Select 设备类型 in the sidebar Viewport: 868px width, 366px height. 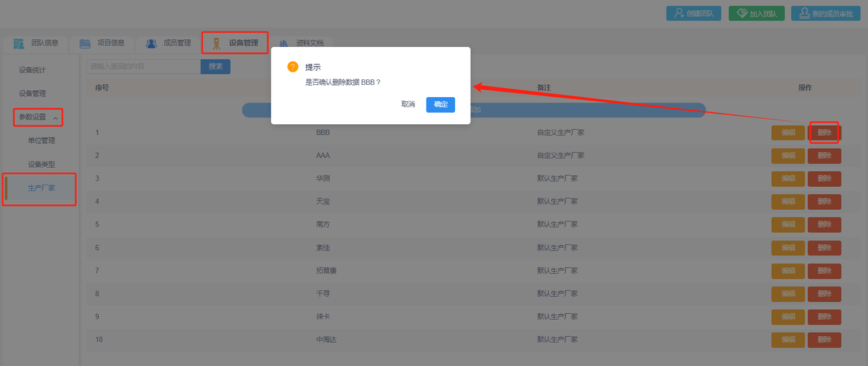point(41,164)
